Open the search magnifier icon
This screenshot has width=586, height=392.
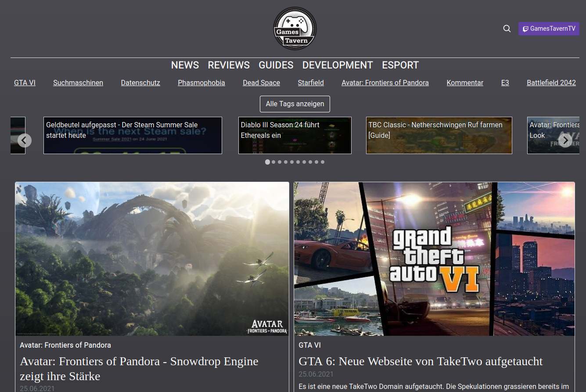point(507,29)
